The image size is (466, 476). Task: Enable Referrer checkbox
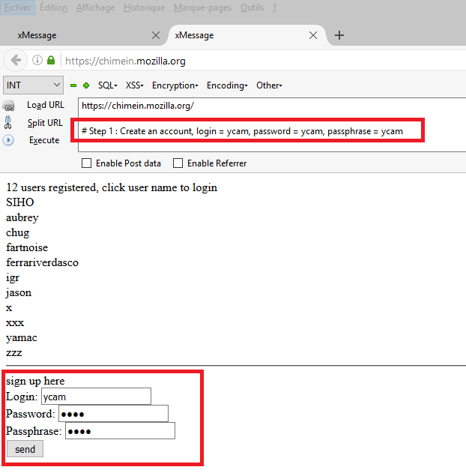[x=178, y=163]
